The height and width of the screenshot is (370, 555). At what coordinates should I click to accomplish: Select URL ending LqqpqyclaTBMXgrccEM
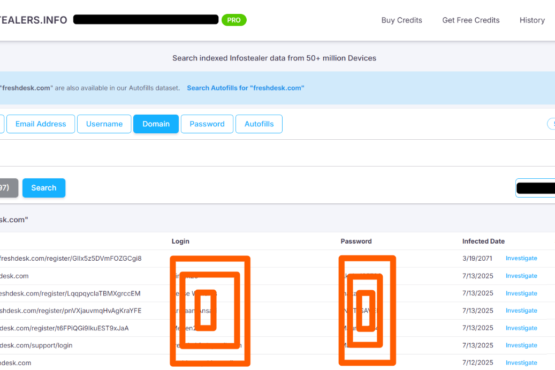click(x=70, y=294)
